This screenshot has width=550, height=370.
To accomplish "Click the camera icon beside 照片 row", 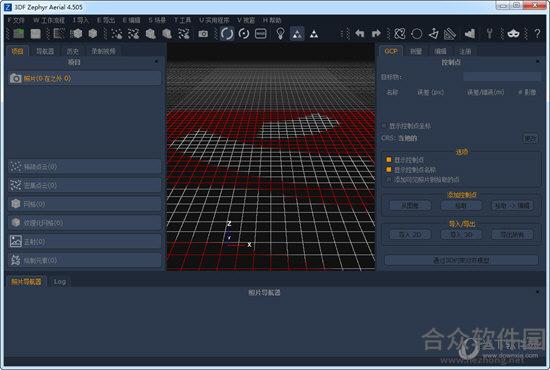I will (x=15, y=78).
